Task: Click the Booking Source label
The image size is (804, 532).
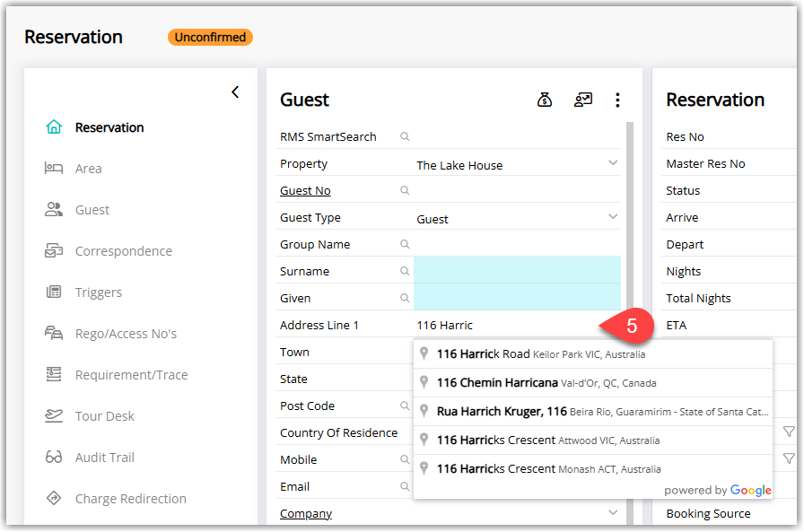Action: 708,513
